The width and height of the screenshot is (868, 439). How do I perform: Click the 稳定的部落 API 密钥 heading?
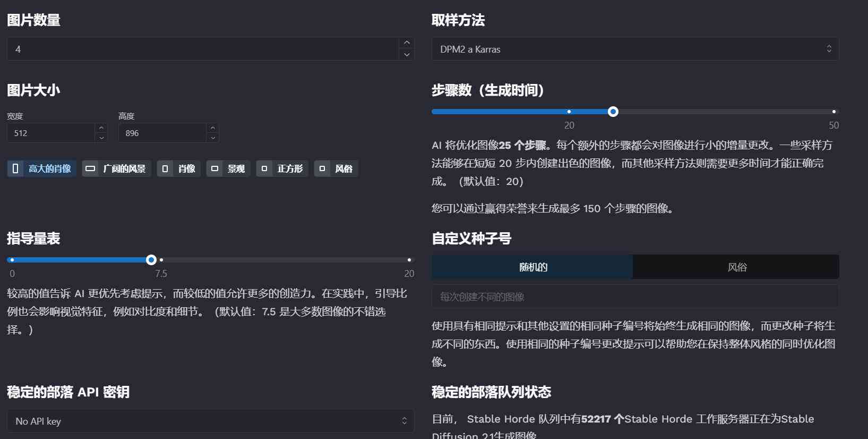tap(68, 392)
